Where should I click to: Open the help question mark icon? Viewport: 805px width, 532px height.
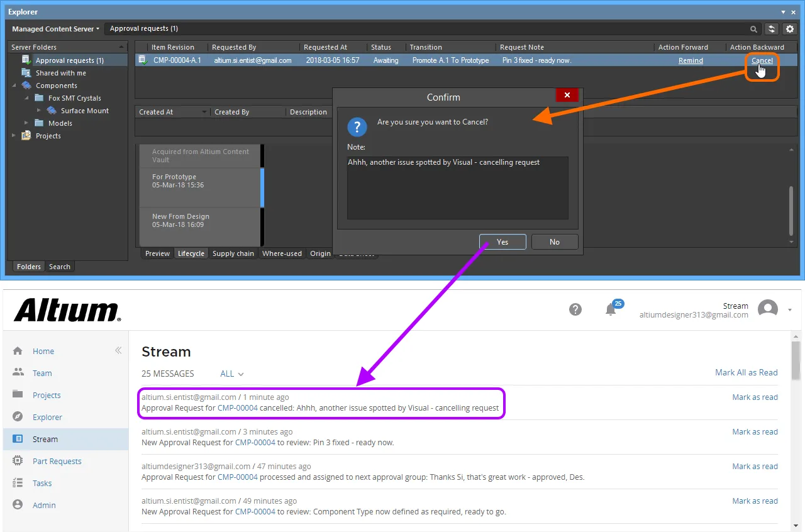pyautogui.click(x=575, y=309)
